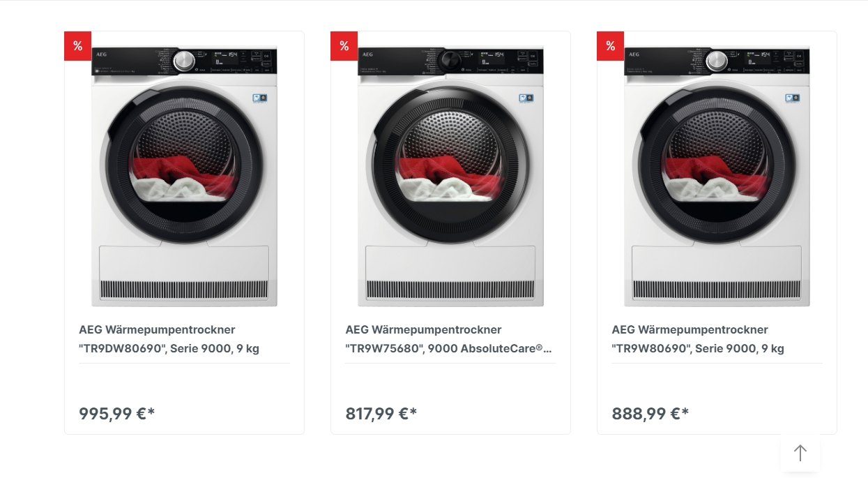Click the sale % badge on TR9W80690 card
The width and height of the screenshot is (868, 478).
click(610, 46)
